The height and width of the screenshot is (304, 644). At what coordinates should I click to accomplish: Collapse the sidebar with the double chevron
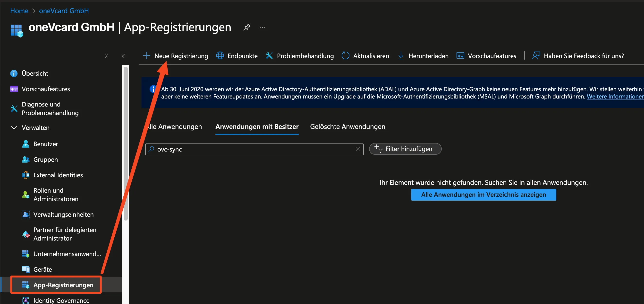(x=124, y=56)
